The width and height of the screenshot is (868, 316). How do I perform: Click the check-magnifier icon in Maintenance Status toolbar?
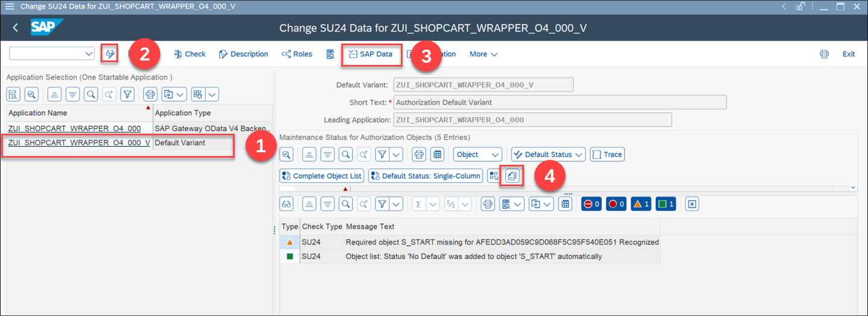[x=286, y=155]
